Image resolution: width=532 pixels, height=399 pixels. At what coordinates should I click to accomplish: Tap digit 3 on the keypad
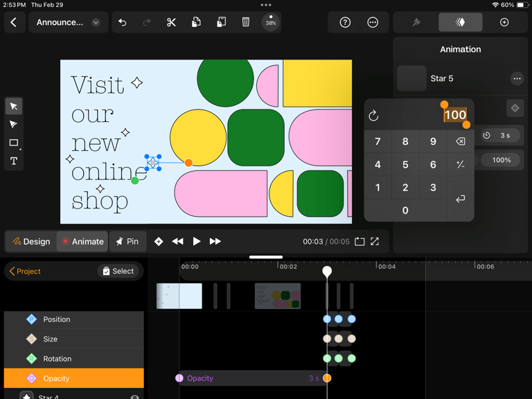[x=433, y=188]
